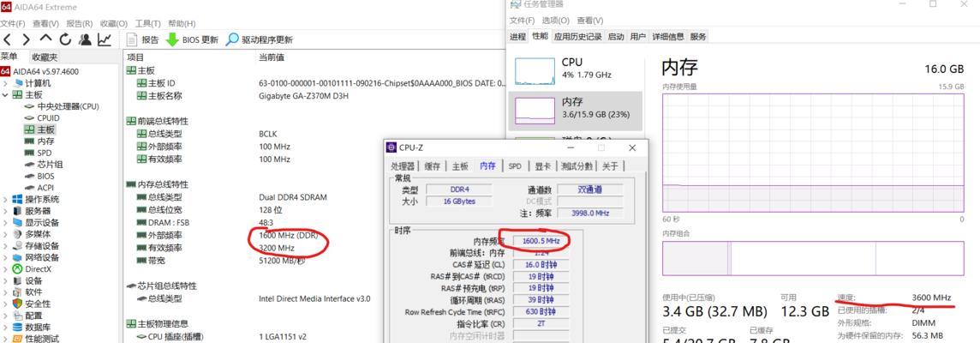
Task: Go forward with AIDA64 forward arrow
Action: [27, 39]
